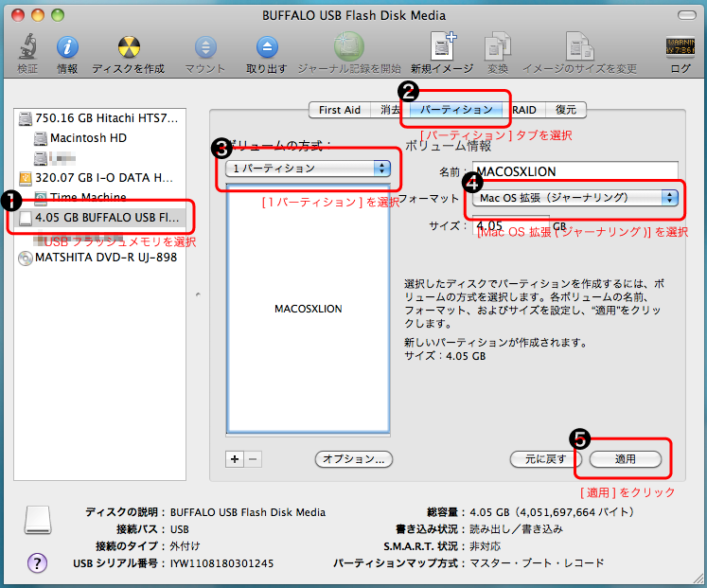
Task: Click the Burn disc (ディスクを作成) icon
Action: pos(129,47)
